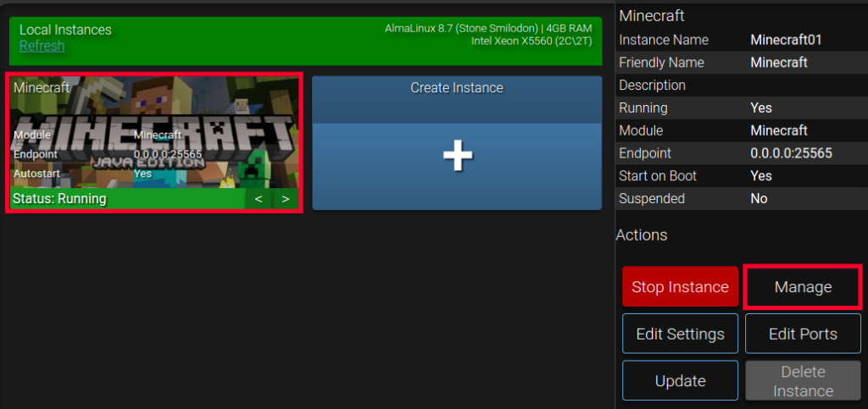This screenshot has width=868, height=409.
Task: Click the Refresh link under Local Instances
Action: point(42,46)
